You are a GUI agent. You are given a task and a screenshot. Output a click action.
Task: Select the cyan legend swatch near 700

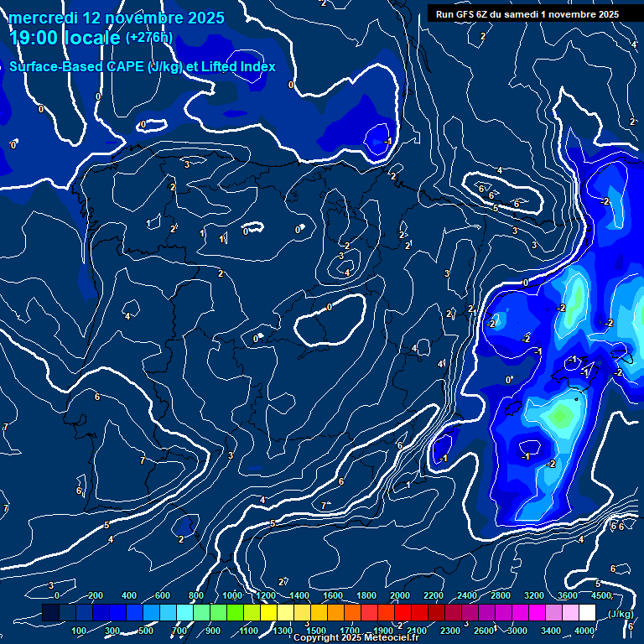(x=184, y=612)
